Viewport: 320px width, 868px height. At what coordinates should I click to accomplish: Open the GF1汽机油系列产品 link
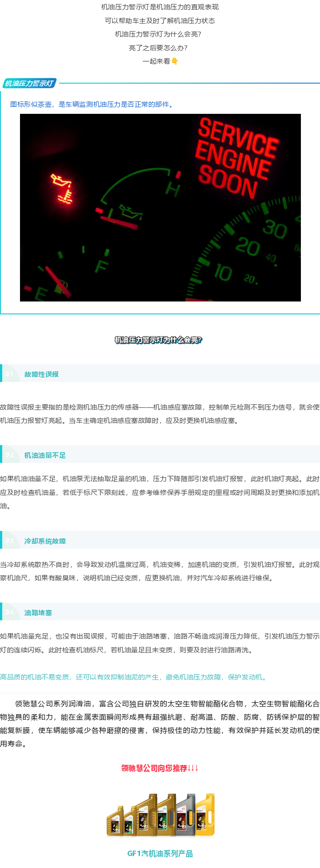(x=160, y=854)
